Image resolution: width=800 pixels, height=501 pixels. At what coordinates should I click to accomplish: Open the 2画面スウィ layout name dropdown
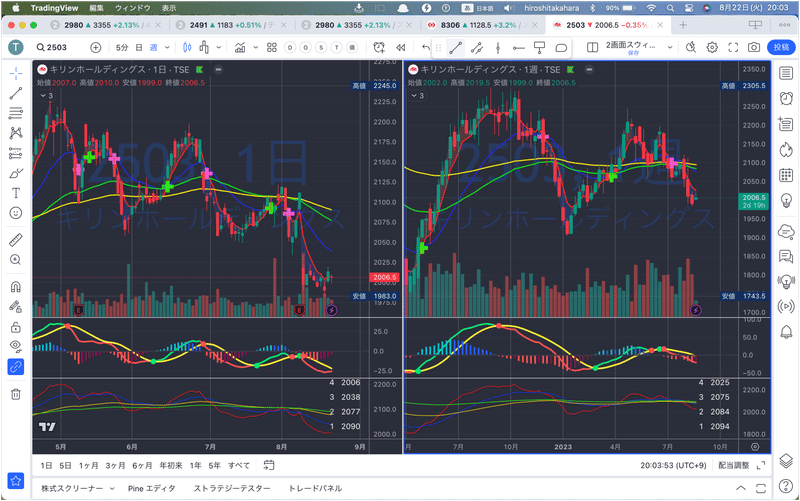[670, 47]
